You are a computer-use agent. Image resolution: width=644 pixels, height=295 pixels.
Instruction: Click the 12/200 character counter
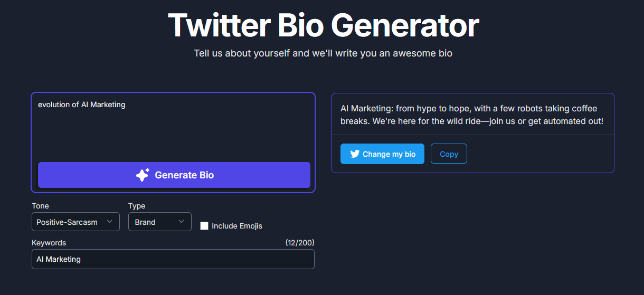tap(300, 243)
